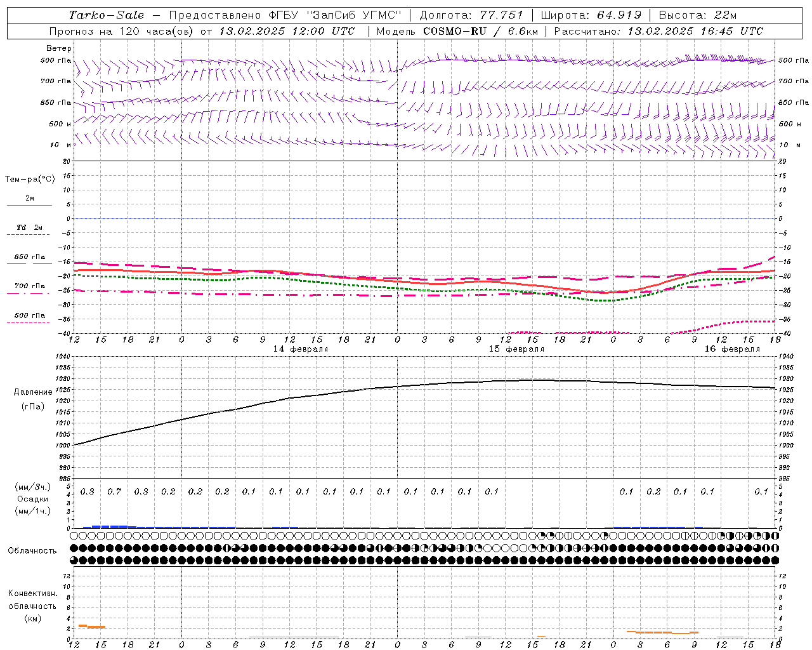
Task: Click the '(гПа)' unit under Давление
Action: tap(33, 407)
